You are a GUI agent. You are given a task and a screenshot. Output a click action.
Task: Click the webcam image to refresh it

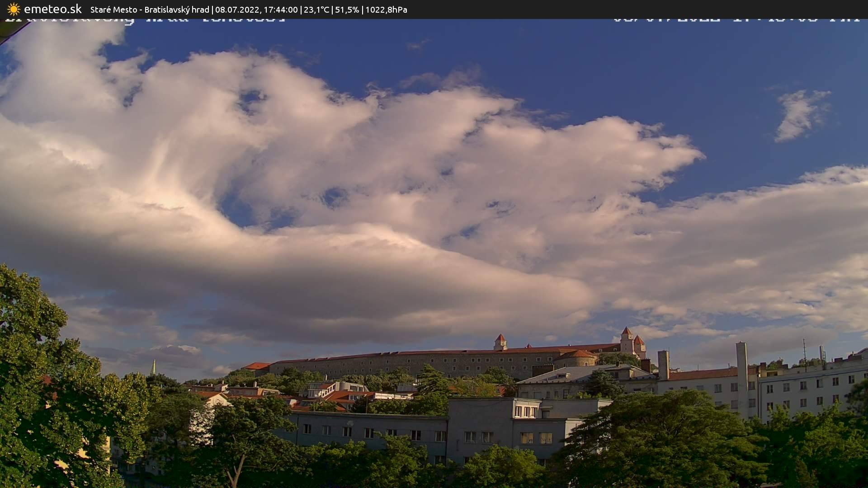coord(434,253)
